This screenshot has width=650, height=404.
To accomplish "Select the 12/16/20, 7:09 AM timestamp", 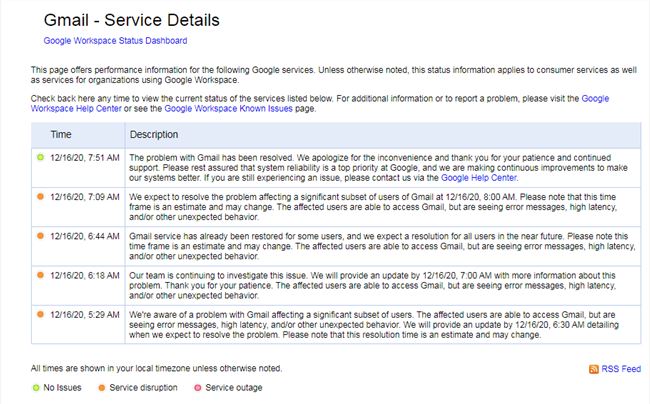I will point(85,197).
